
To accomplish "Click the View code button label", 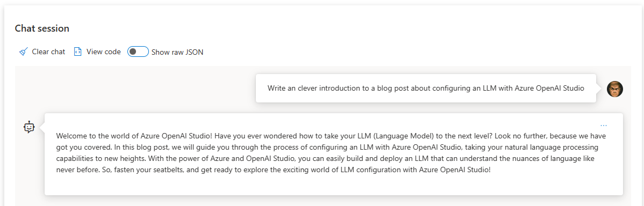I will 104,52.
